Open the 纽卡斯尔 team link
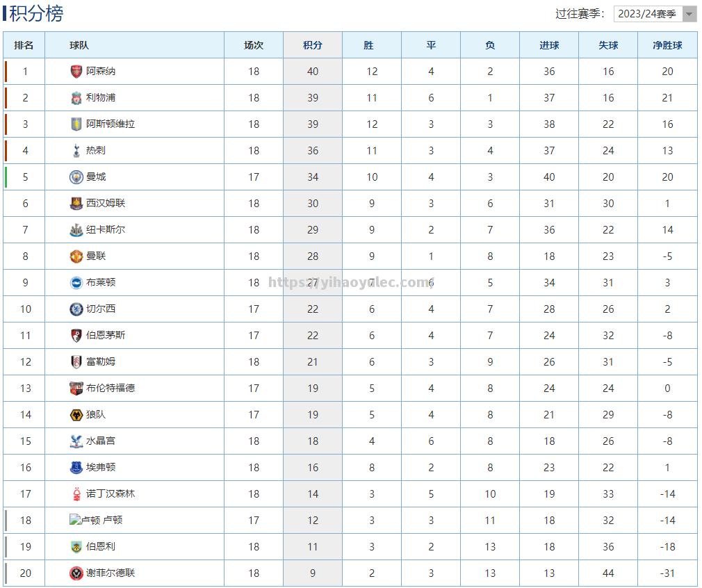This screenshot has width=702, height=588. (x=106, y=230)
